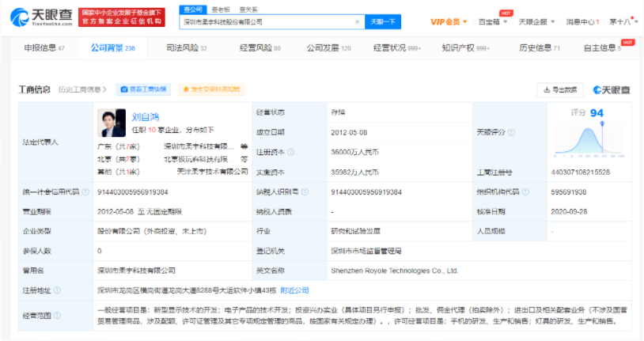This screenshot has height=341, width=644.
Task: Click the operating status value 存续
Action: click(x=338, y=112)
